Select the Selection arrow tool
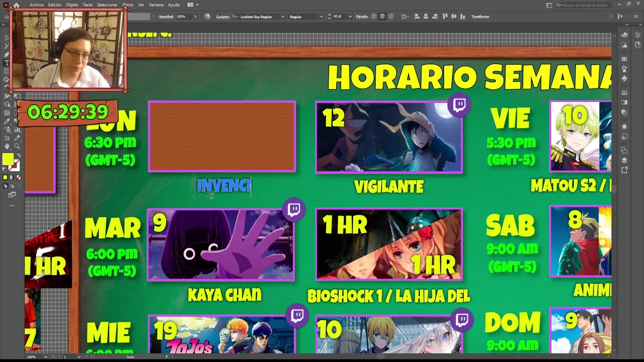The width and height of the screenshot is (644, 362). tap(7, 38)
